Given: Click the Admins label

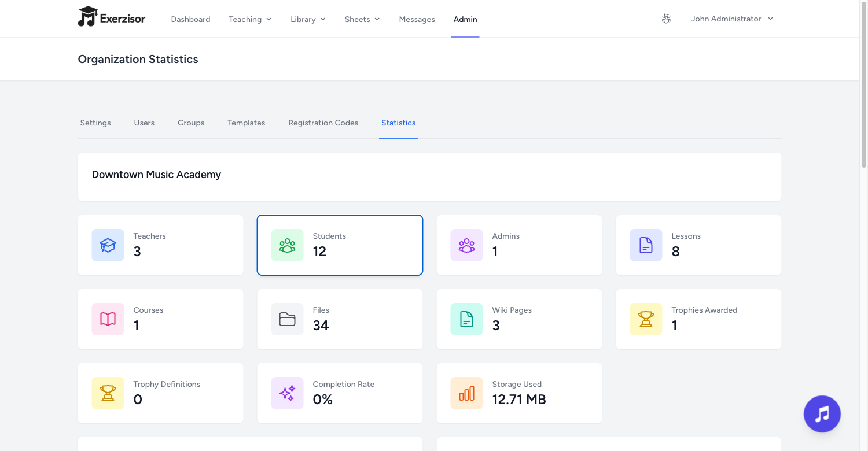Looking at the screenshot, I should pyautogui.click(x=506, y=236).
